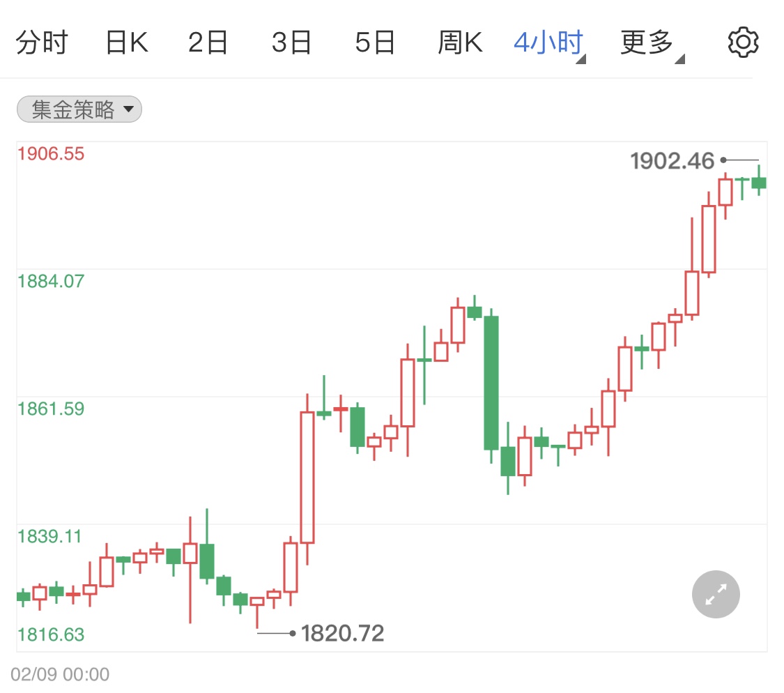Open the chart settings gear icon
This screenshot has width=784, height=693.
coord(742,40)
